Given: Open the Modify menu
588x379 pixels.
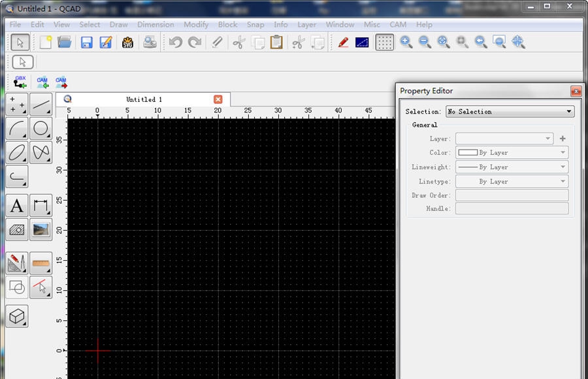Looking at the screenshot, I should (x=195, y=25).
